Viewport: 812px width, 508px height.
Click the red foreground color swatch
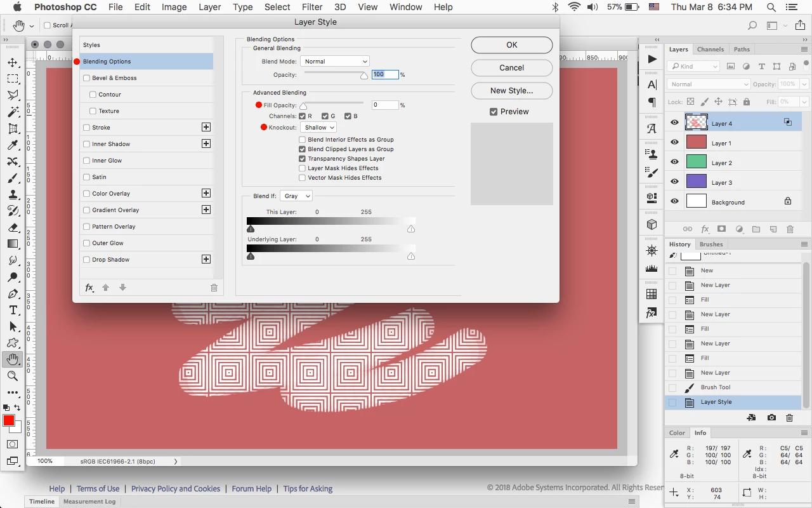pos(9,421)
